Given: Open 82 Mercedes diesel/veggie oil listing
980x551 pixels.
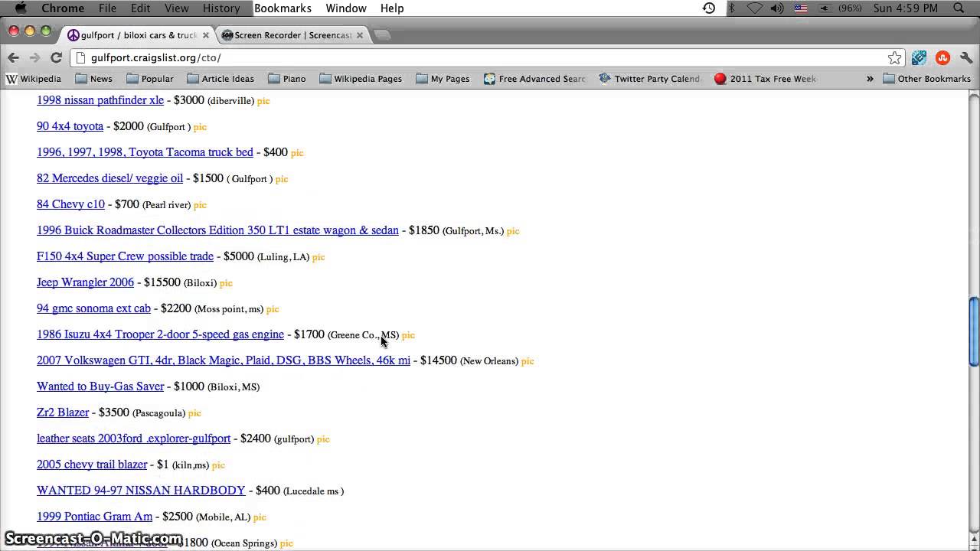Looking at the screenshot, I should [x=109, y=178].
